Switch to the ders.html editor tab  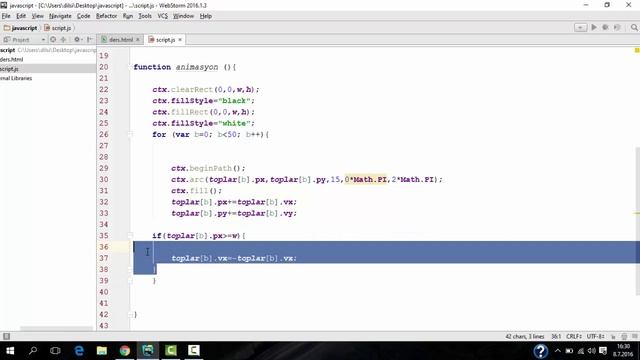120,40
